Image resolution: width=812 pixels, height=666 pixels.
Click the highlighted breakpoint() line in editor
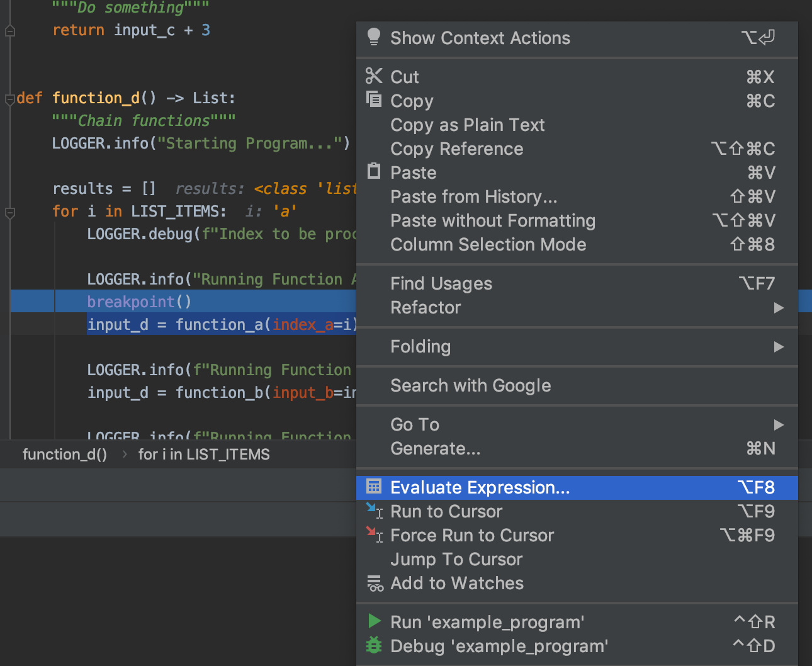click(132, 302)
